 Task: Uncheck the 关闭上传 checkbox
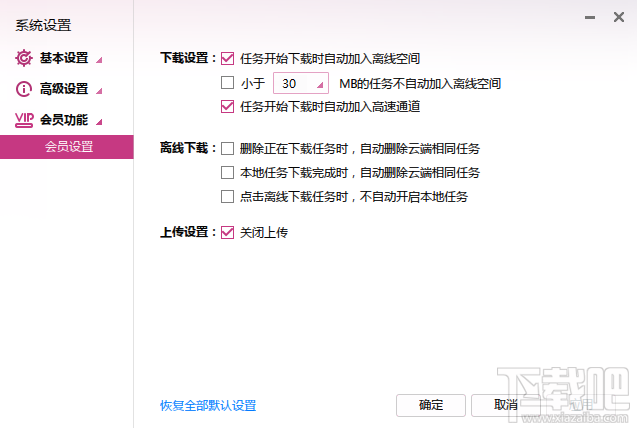tap(228, 233)
